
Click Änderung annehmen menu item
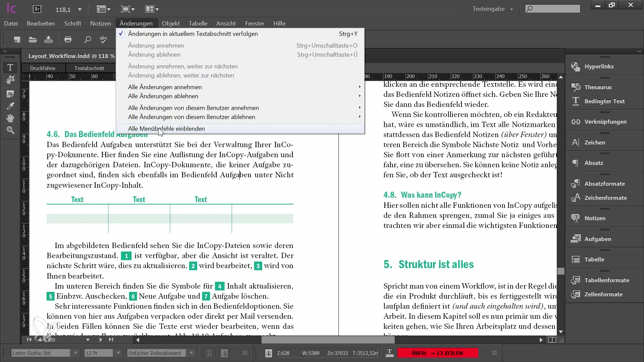point(156,45)
